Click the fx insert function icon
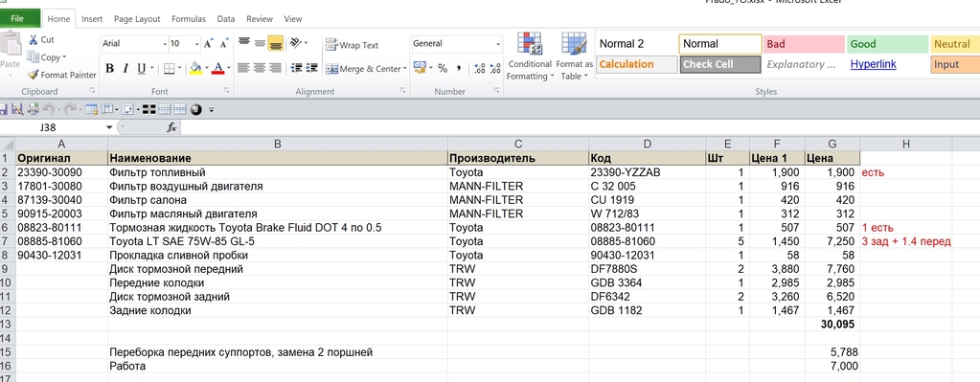 (x=171, y=127)
